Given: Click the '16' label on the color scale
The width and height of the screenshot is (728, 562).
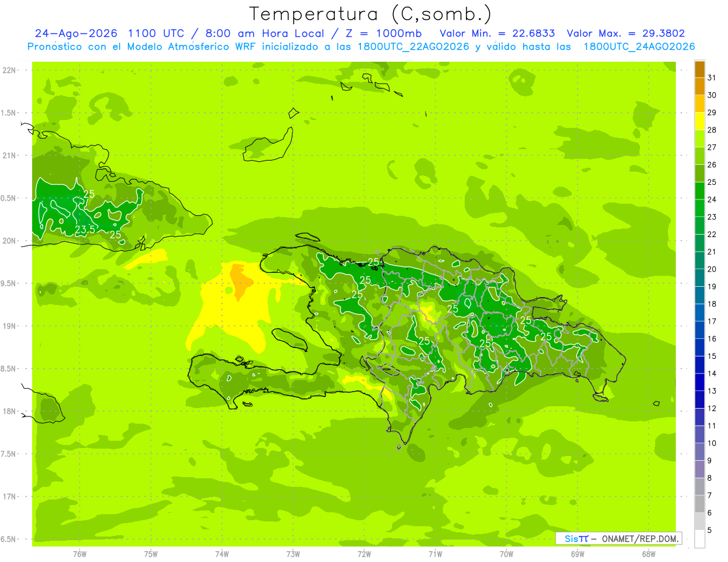Looking at the screenshot, I should tap(712, 338).
